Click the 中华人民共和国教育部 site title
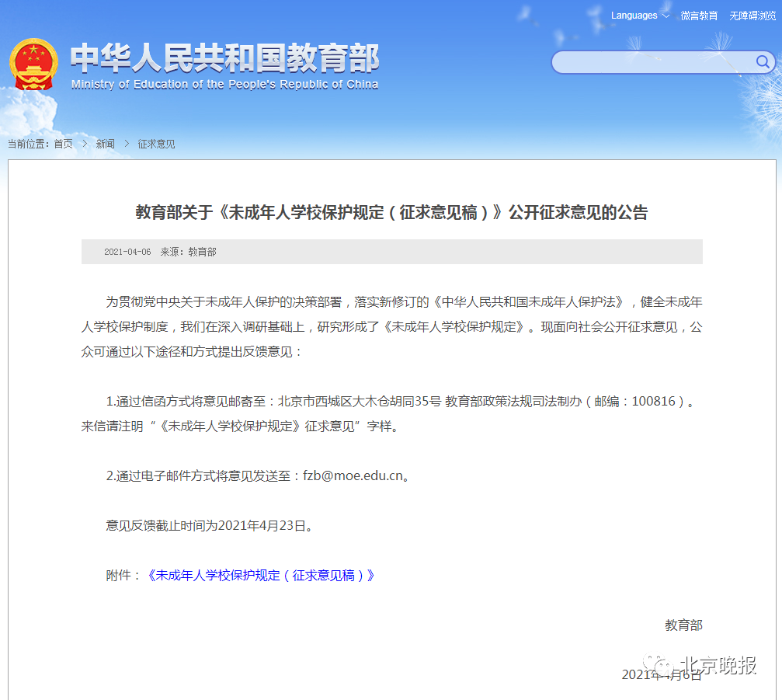Image resolution: width=782 pixels, height=700 pixels. tap(224, 57)
